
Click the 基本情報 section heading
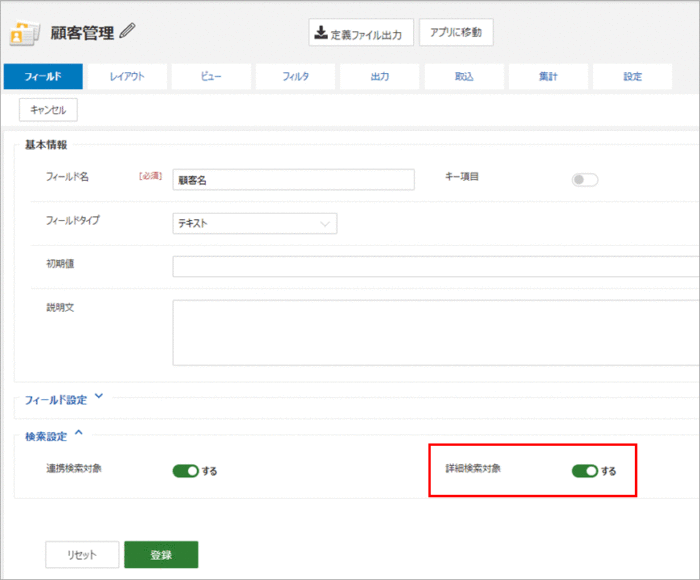46,145
